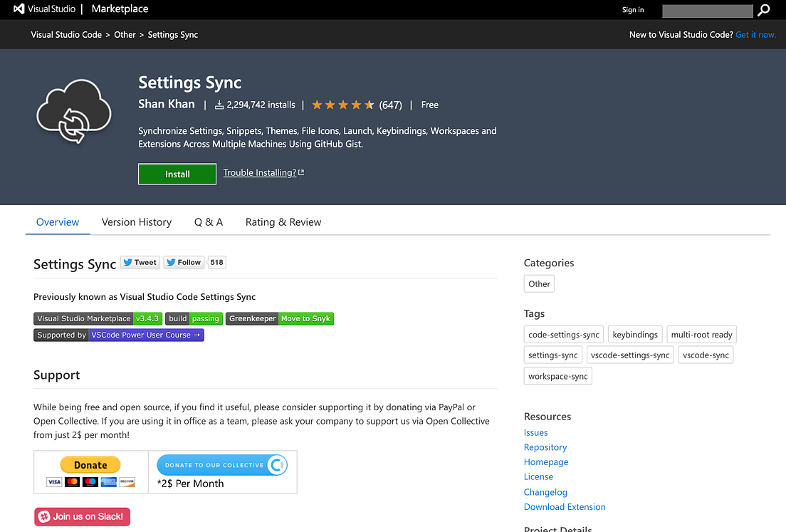The image size is (786, 532).
Task: Click the 518 followers count bubble
Action: pos(216,262)
